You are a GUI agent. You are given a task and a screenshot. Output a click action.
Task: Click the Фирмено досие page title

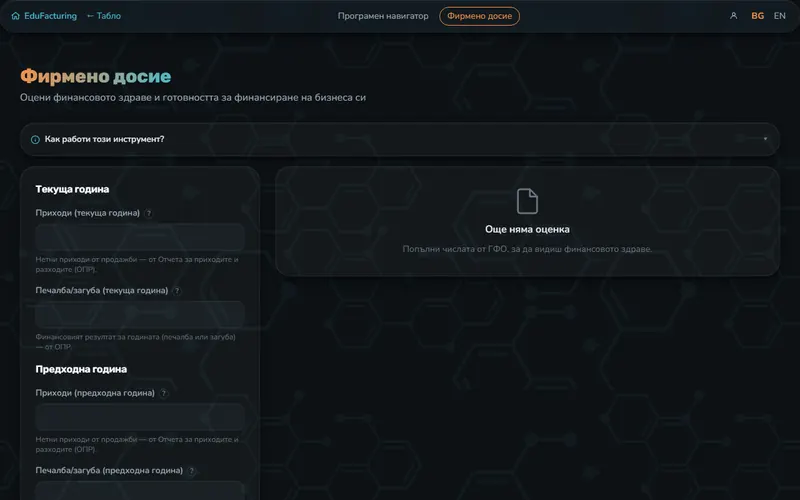(95, 77)
